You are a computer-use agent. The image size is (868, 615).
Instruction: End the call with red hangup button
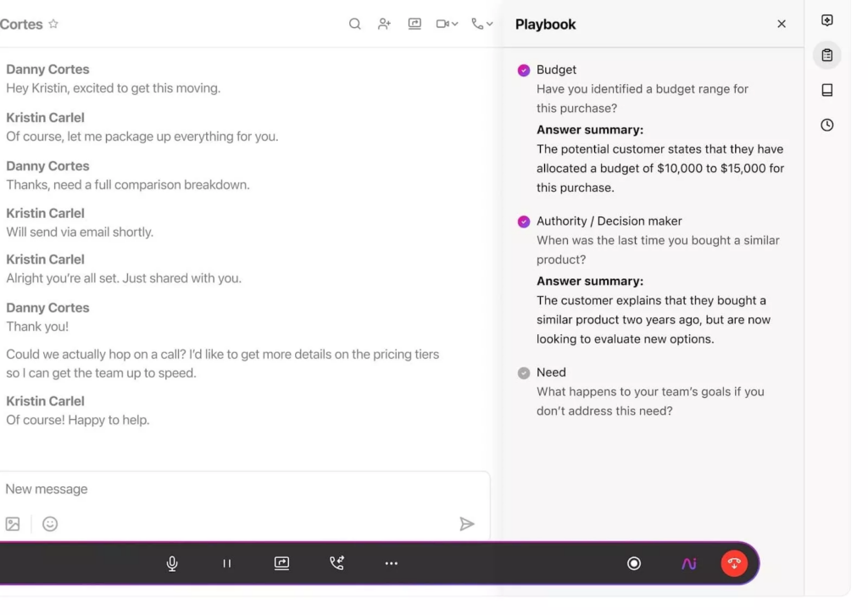click(x=734, y=563)
